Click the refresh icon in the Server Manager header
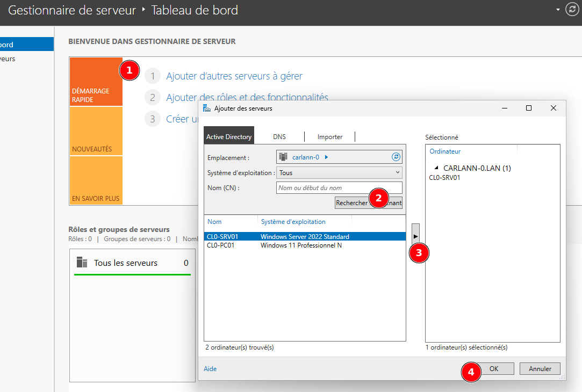 coord(572,9)
